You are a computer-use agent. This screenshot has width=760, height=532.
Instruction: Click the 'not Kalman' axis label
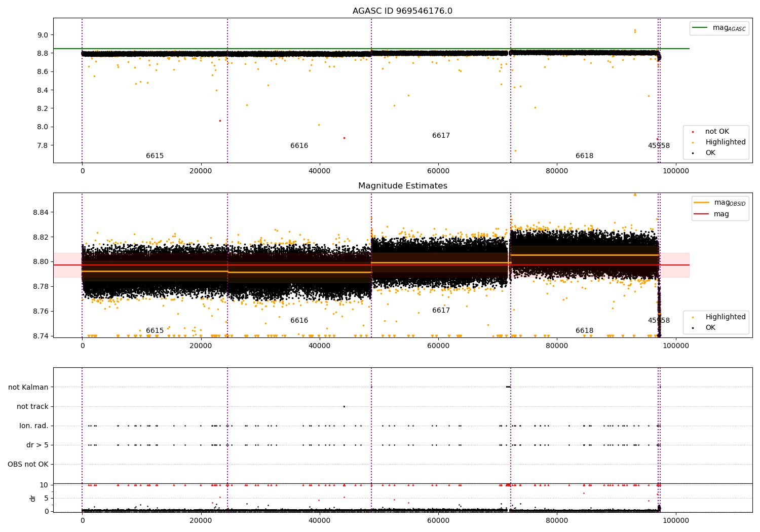[x=28, y=387]
